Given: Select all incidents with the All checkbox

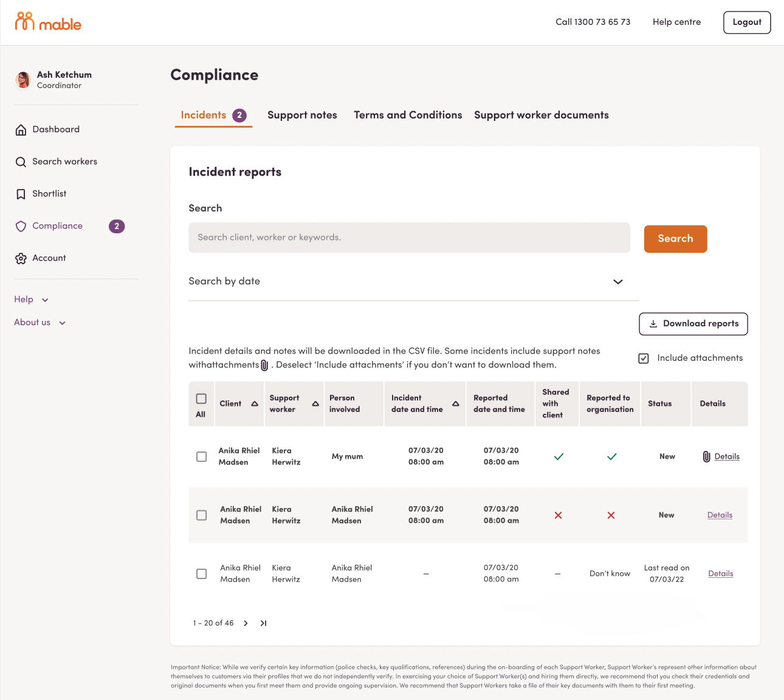Looking at the screenshot, I should (201, 397).
